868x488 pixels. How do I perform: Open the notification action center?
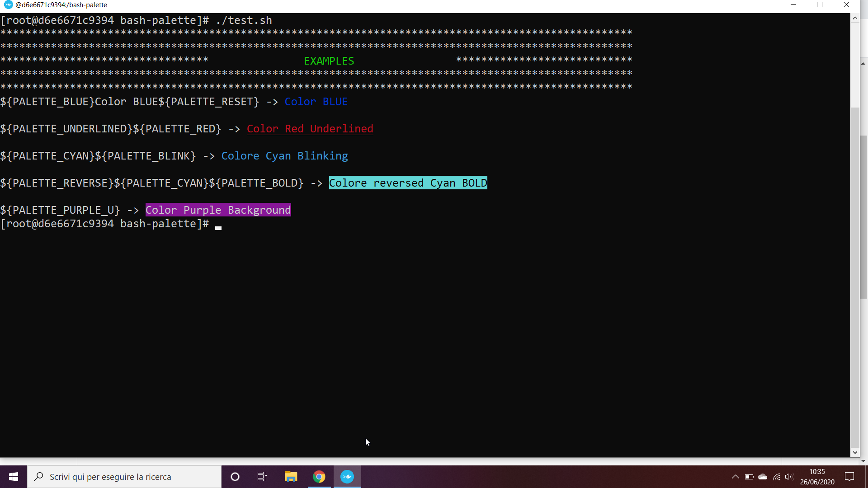849,477
